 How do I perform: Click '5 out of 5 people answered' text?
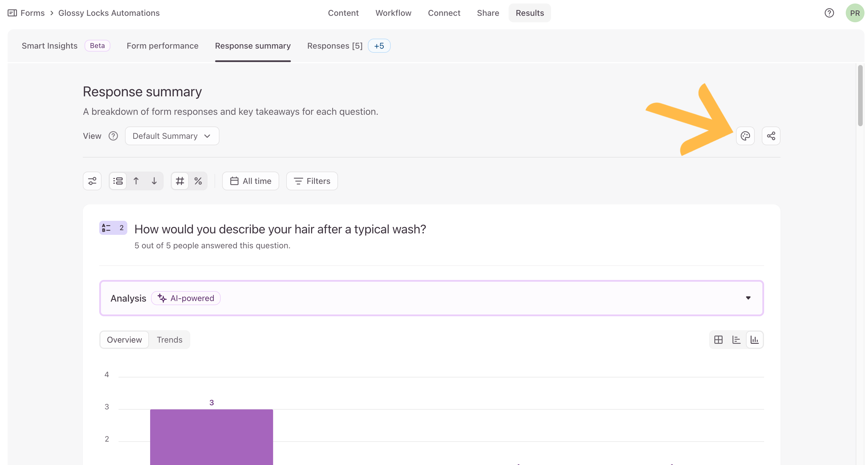click(x=212, y=245)
